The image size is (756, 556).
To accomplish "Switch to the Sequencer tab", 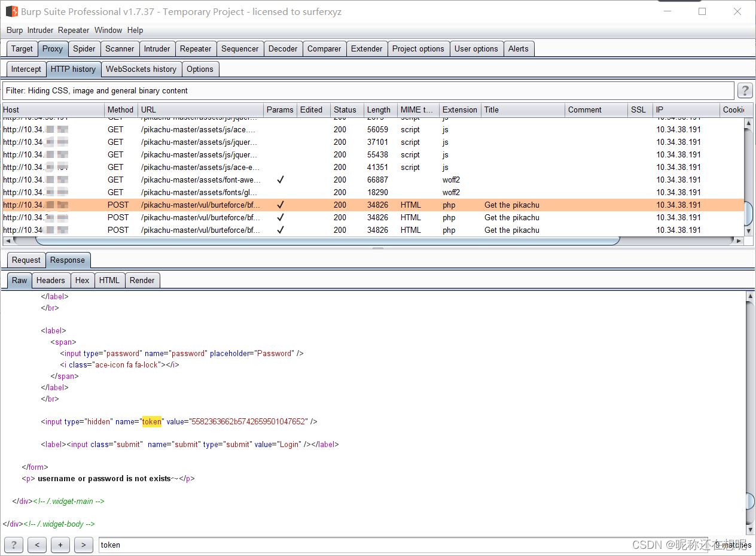I will (x=240, y=49).
